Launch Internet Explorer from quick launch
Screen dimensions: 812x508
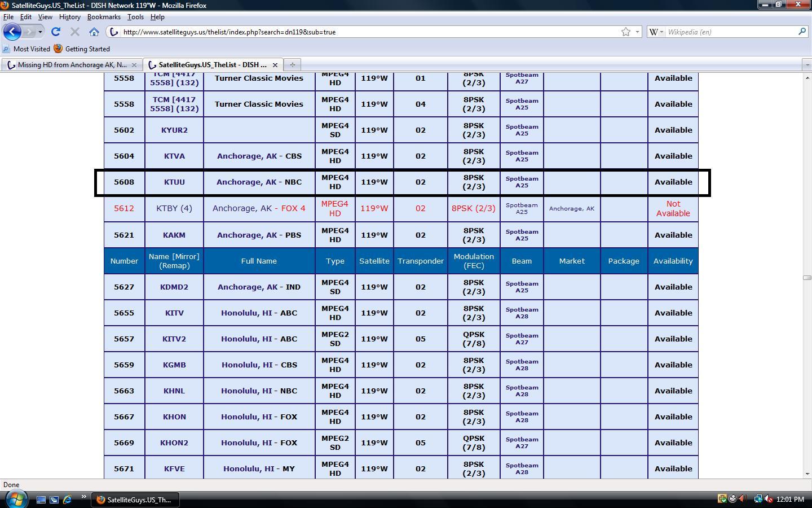click(67, 500)
